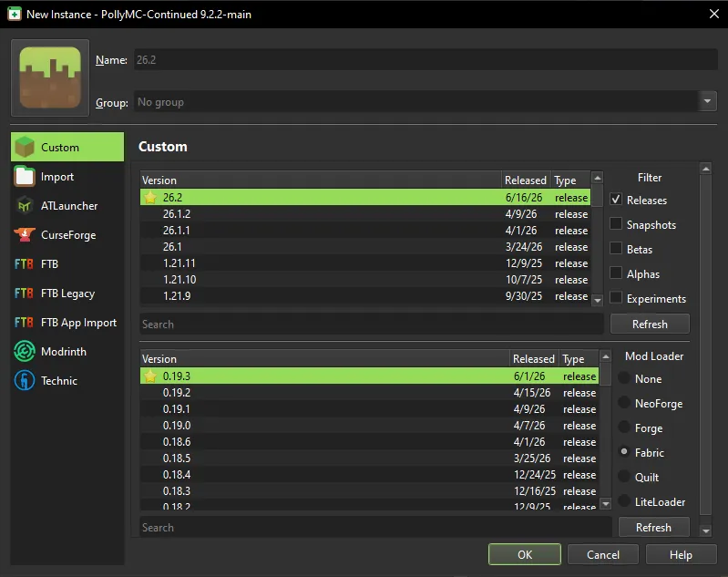Sort loader versions by Released column
This screenshot has width=728, height=577.
[x=534, y=358]
